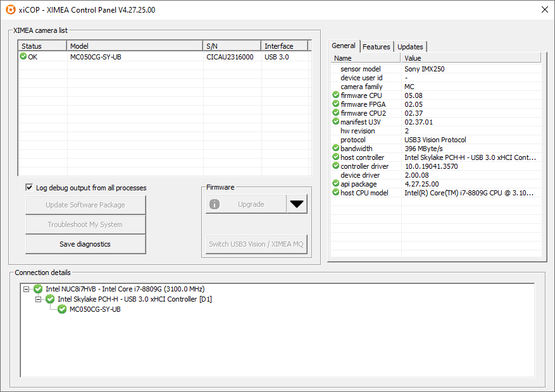
Task: Click the green check beside controller driver
Action: click(x=336, y=166)
